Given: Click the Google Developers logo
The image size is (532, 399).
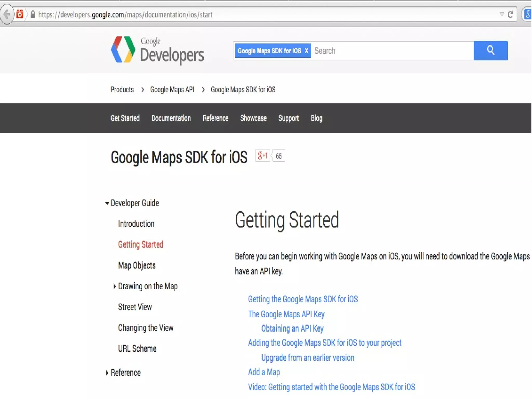Looking at the screenshot, I should pyautogui.click(x=157, y=50).
